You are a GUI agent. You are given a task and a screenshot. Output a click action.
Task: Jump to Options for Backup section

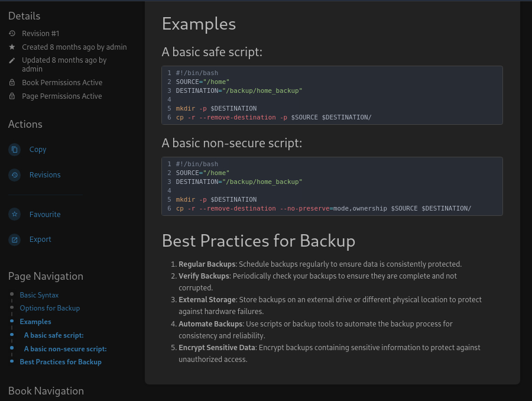(x=50, y=308)
